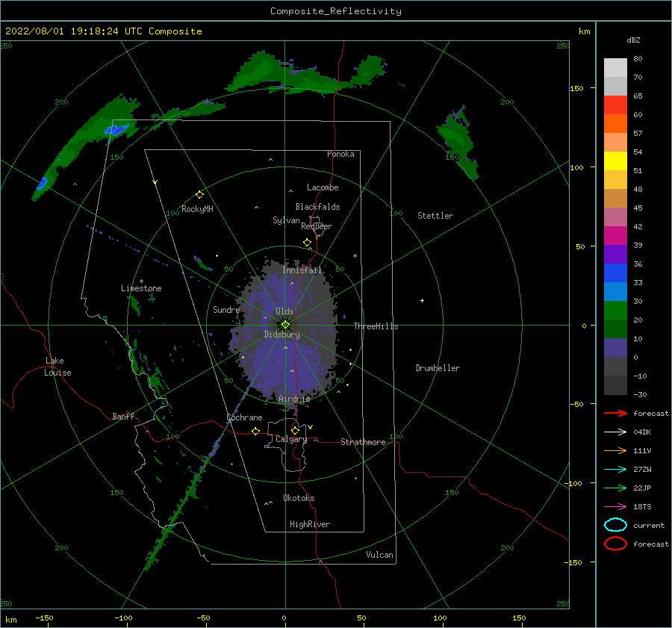Viewport: 672px width, 628px height.
Task: Click the Airdrie label
Action: tap(294, 399)
